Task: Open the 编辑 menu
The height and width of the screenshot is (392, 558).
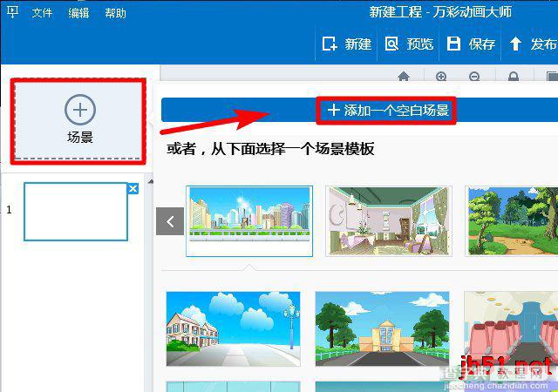Action: (x=78, y=13)
